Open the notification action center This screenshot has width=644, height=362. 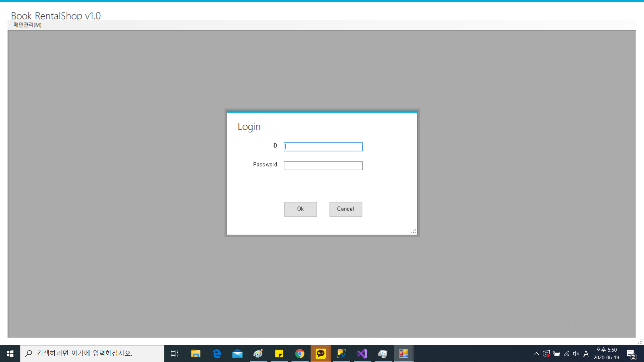[631, 354]
